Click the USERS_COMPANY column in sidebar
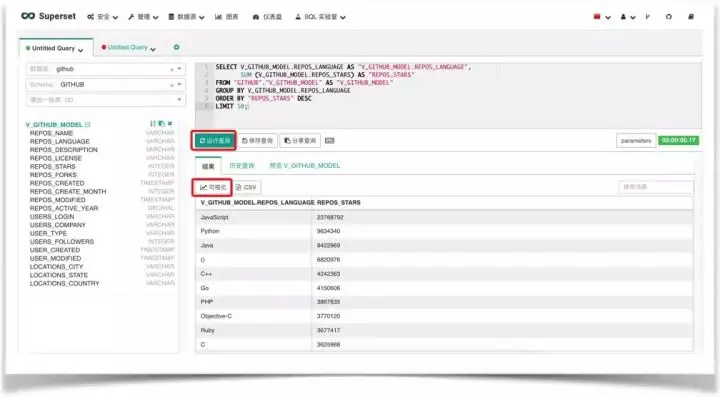 coord(58,225)
